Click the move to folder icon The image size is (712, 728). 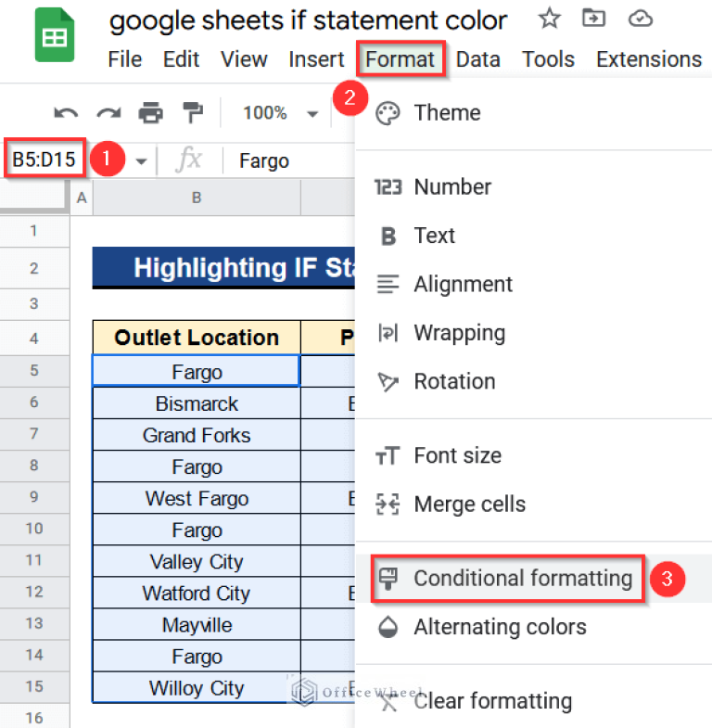point(594,19)
